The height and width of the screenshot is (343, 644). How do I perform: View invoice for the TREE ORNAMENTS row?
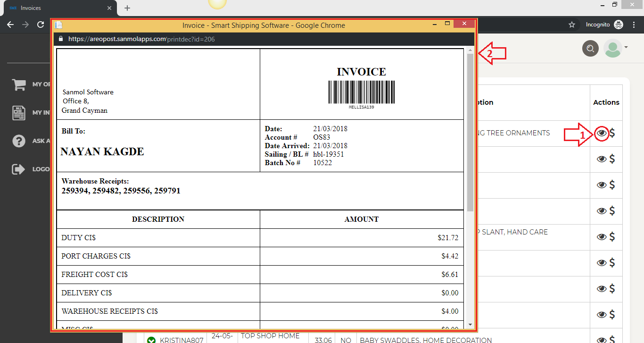pos(602,134)
